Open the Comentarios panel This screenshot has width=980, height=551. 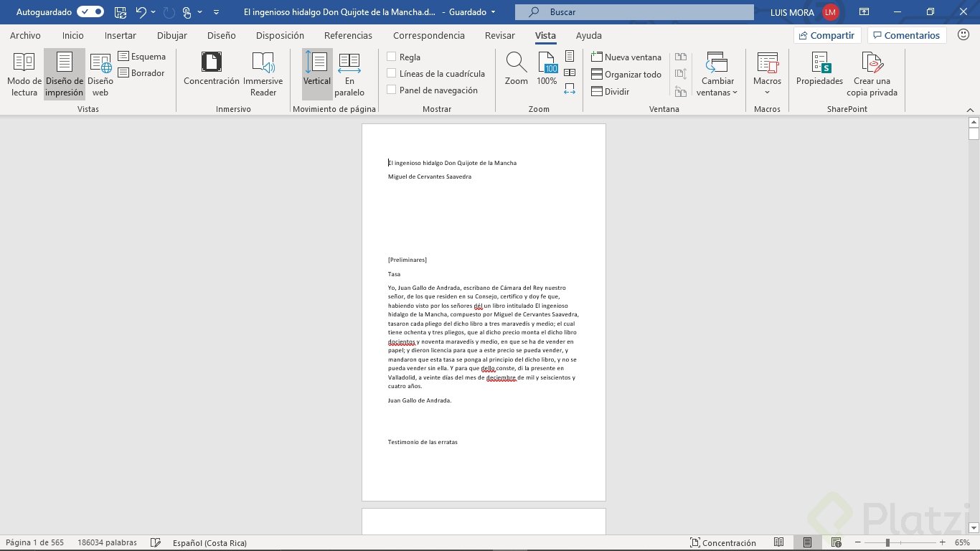coord(907,34)
